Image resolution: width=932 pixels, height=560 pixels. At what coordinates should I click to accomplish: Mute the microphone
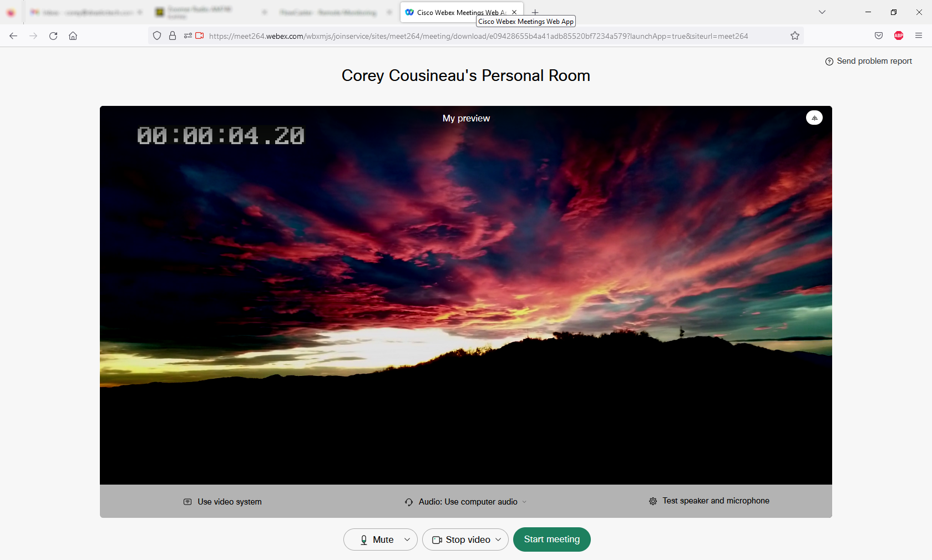coord(377,539)
